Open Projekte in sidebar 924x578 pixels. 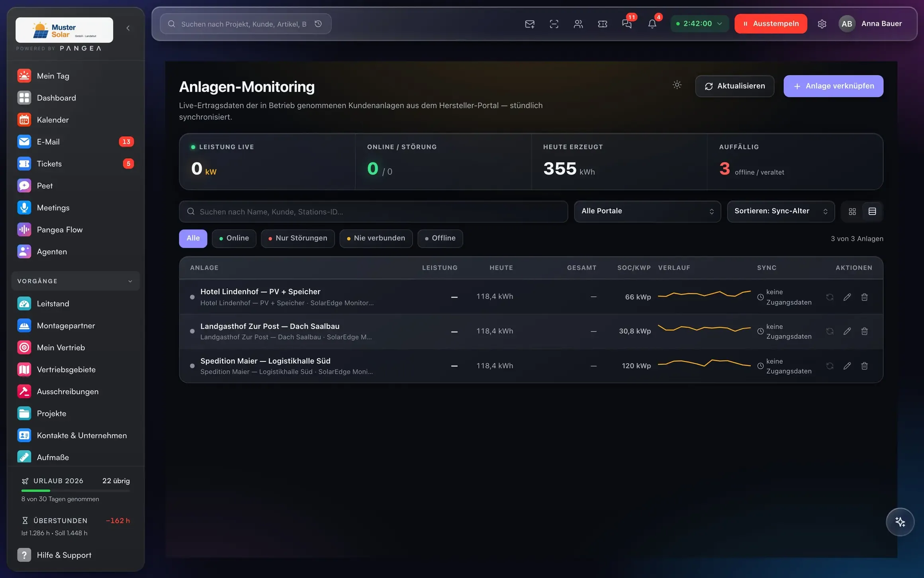(76, 413)
